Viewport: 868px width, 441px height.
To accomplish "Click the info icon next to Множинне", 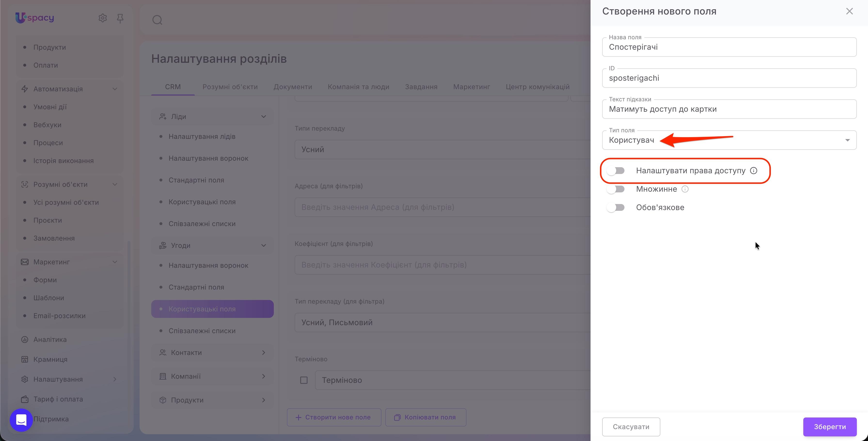I will [685, 189].
